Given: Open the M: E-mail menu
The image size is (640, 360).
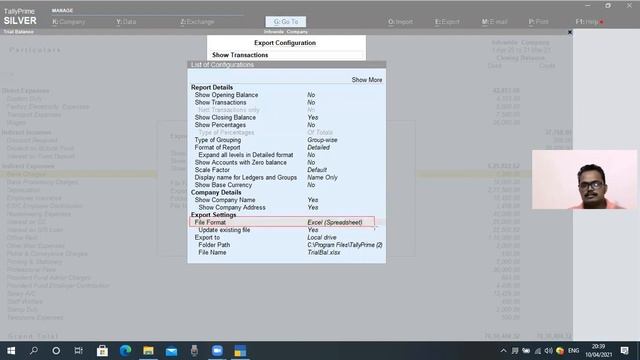Looking at the screenshot, I should pos(494,22).
